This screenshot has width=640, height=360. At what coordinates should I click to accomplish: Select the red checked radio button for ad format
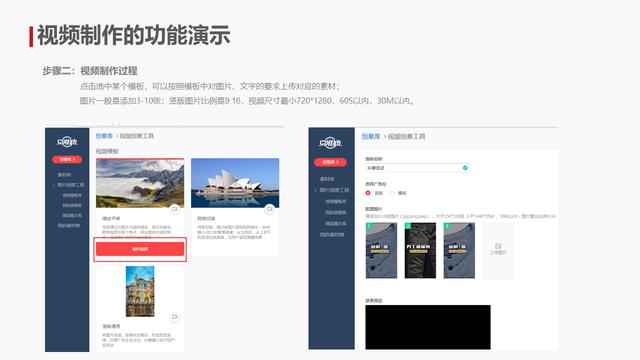click(x=368, y=193)
